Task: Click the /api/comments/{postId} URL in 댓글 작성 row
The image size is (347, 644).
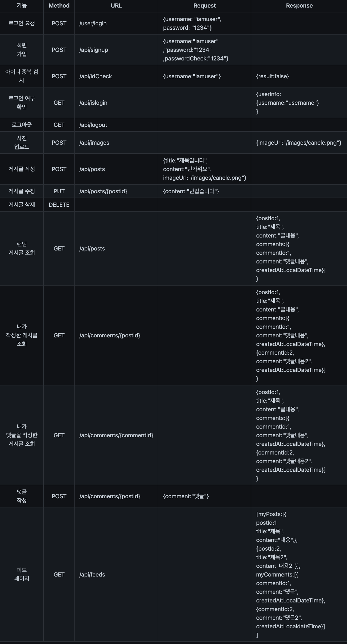Action: click(110, 496)
